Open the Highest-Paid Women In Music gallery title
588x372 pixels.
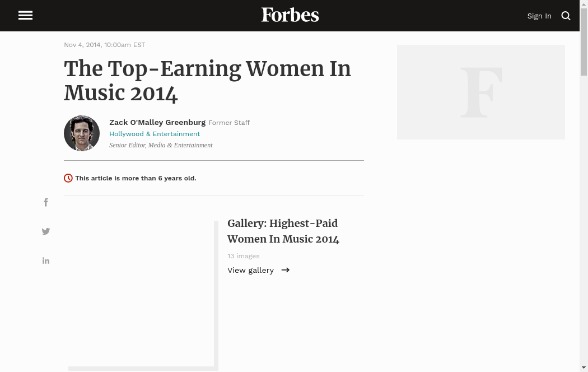[283, 231]
